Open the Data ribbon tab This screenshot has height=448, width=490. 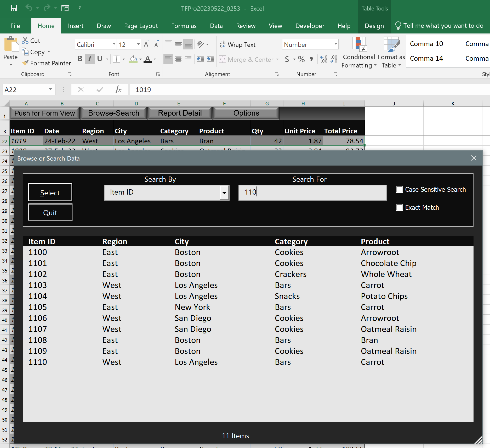(x=216, y=26)
